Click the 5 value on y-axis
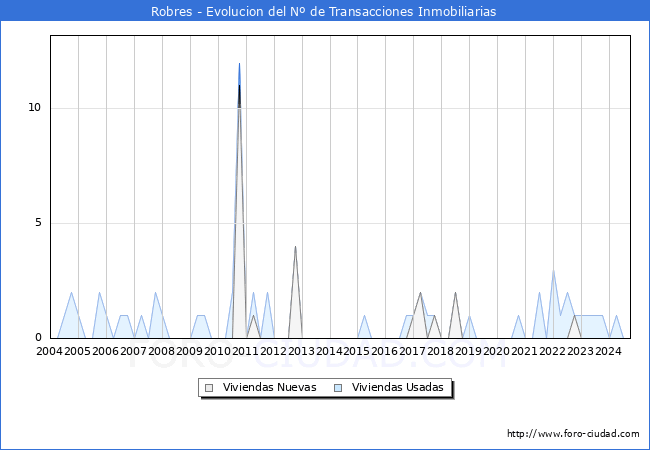Viewport: 650px width, 450px height. coord(39,223)
